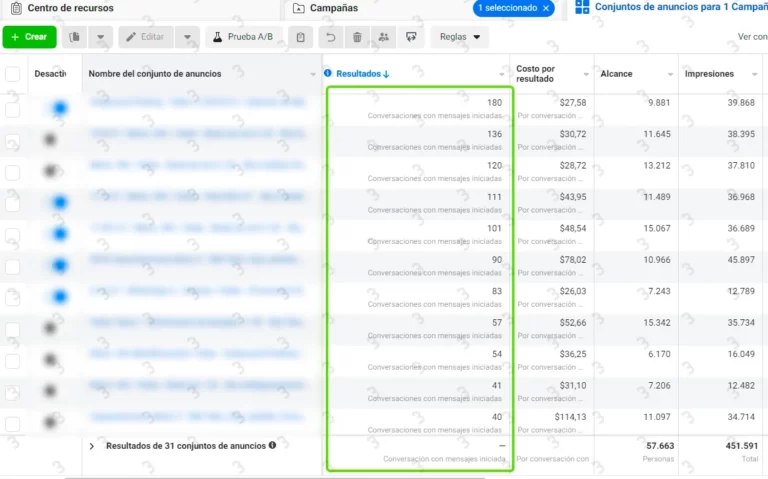This screenshot has width=768, height=479.
Task: Click the green Crear button
Action: click(29, 37)
